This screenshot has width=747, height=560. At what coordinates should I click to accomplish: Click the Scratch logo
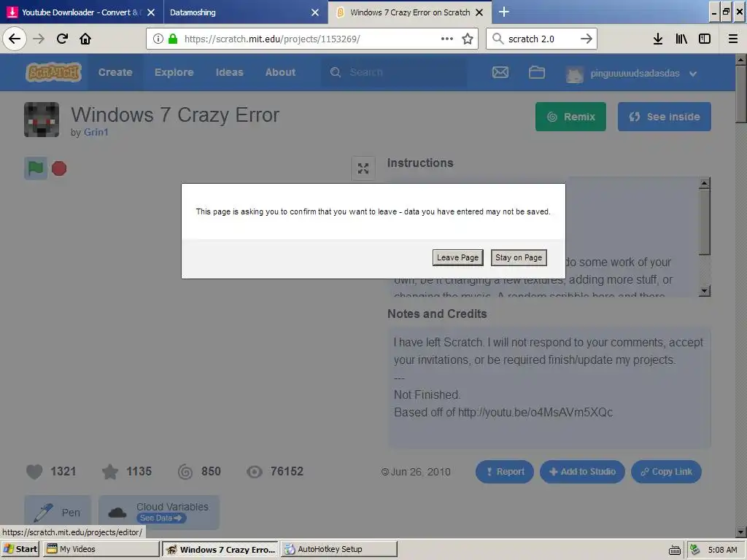[53, 72]
